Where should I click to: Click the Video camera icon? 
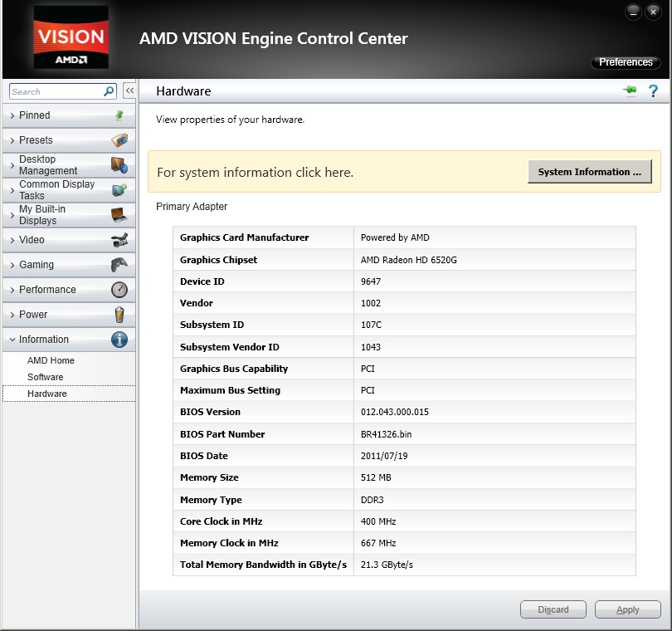pos(119,240)
